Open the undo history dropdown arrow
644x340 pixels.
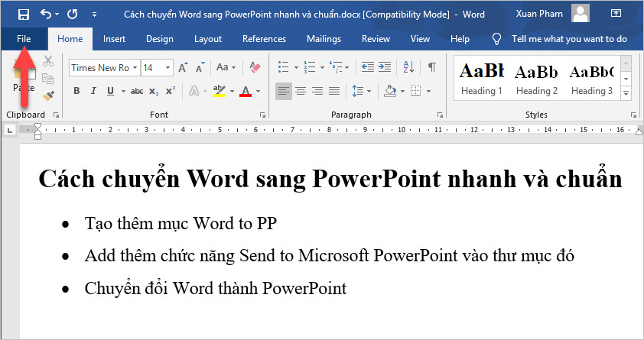pyautogui.click(x=57, y=15)
